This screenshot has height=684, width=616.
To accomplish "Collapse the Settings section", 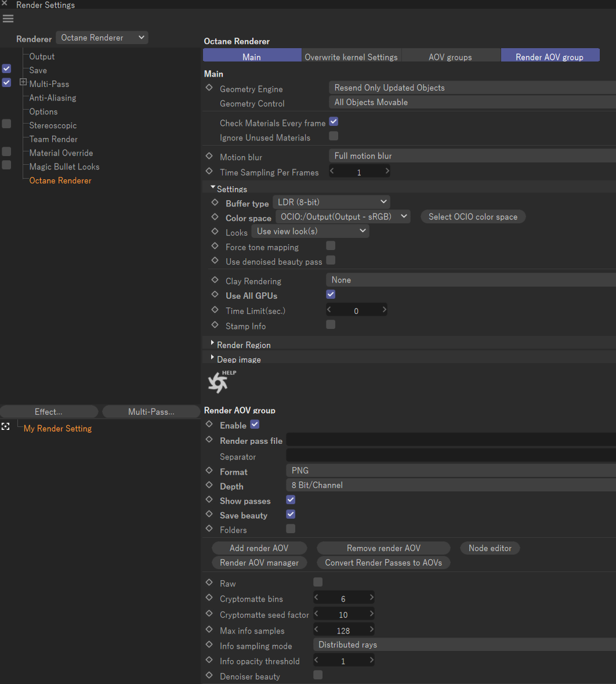I will [213, 187].
